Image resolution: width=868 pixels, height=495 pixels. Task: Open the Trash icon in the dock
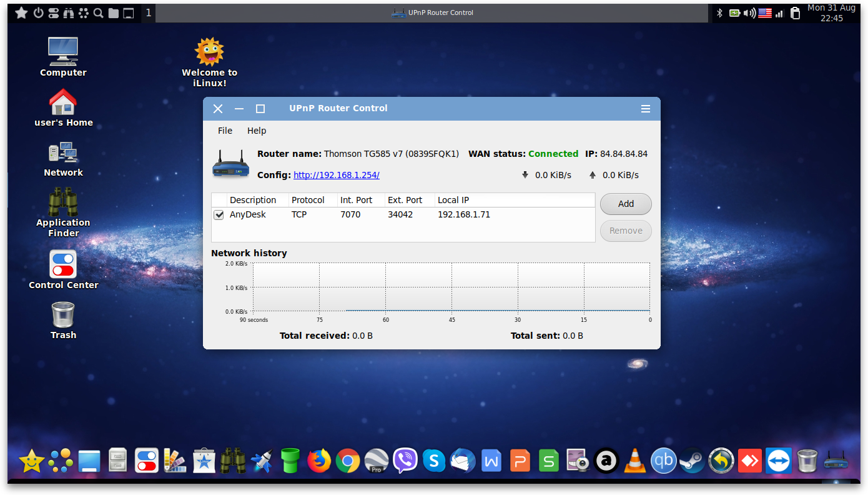807,461
